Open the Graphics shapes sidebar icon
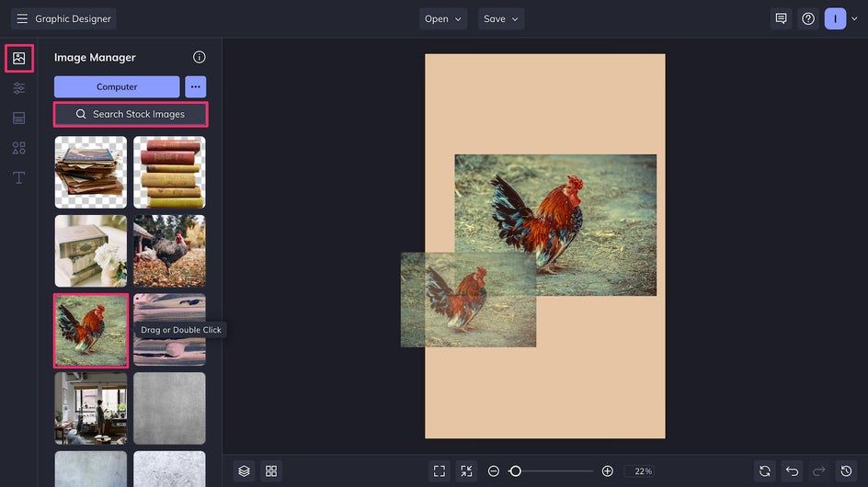The width and height of the screenshot is (868, 487). (18, 148)
